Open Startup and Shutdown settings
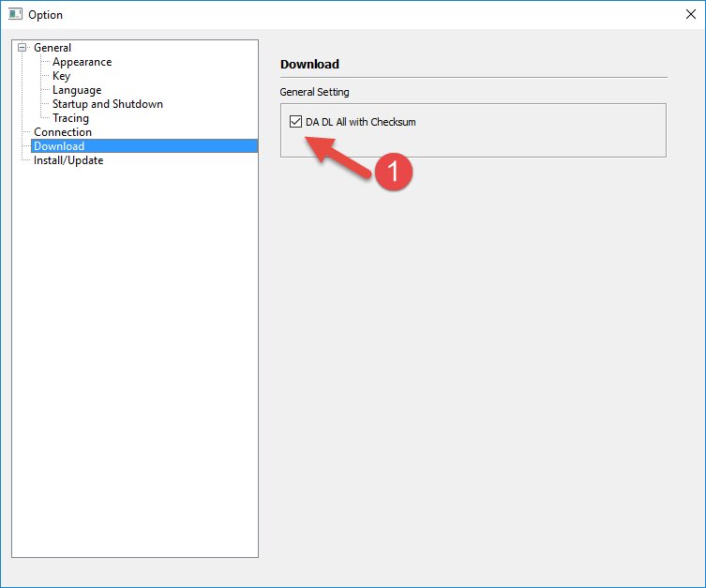Screen dimensions: 706x588 107,104
